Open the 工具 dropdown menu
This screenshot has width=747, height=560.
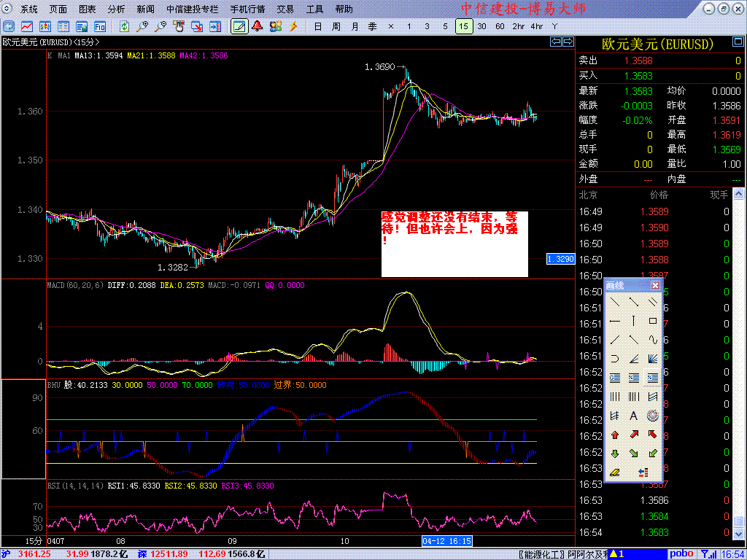click(x=315, y=9)
